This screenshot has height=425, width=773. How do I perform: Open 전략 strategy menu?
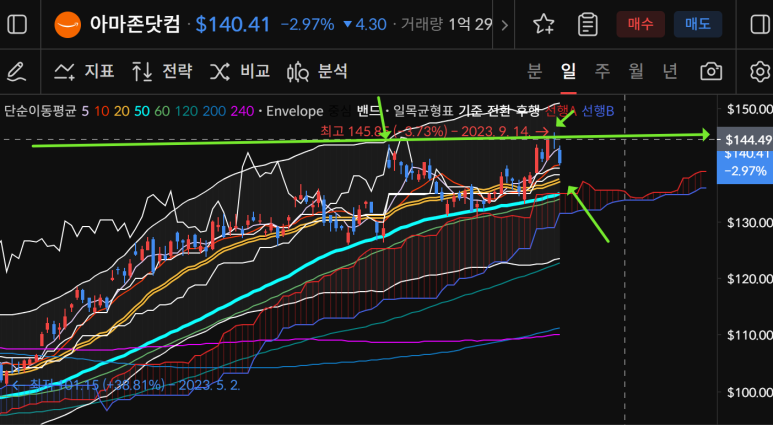162,72
